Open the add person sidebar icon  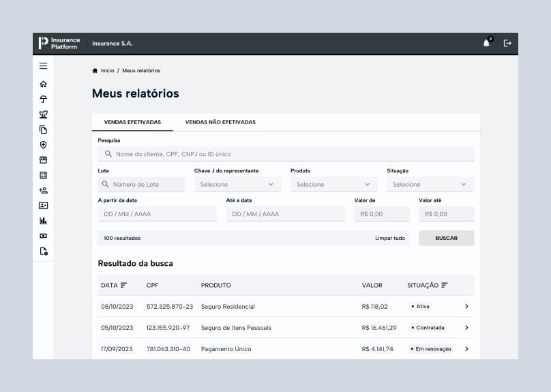[x=43, y=190]
